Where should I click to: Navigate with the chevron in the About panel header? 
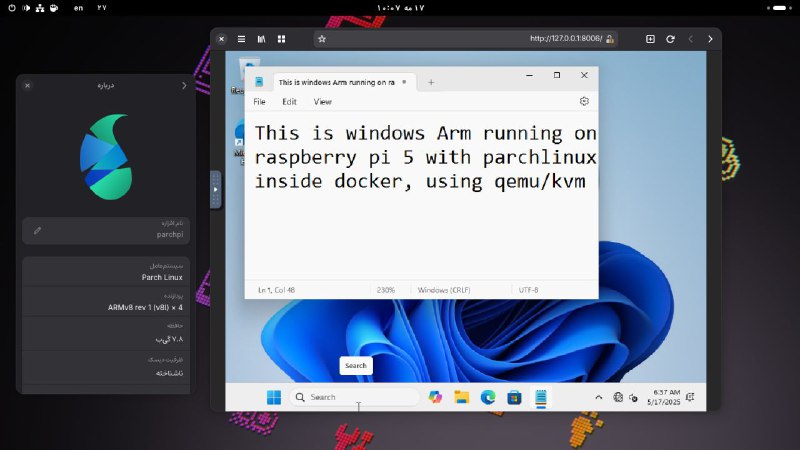(x=184, y=86)
